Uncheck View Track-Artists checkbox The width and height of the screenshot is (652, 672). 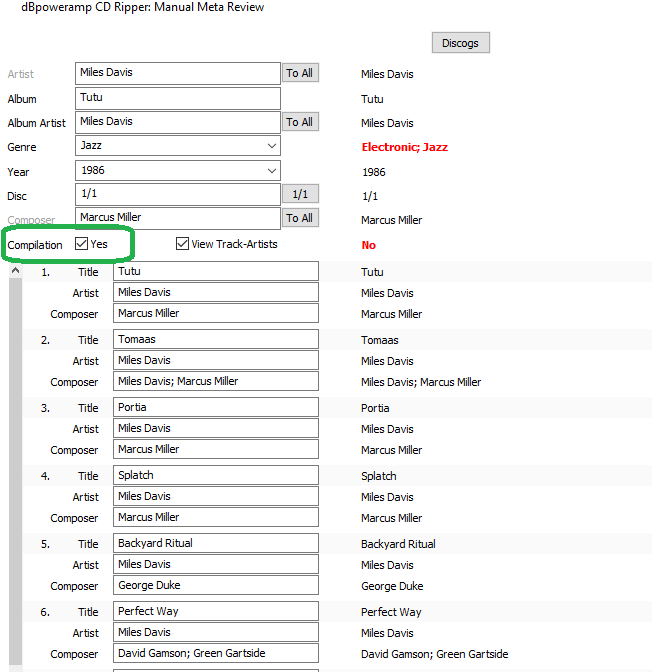[x=182, y=244]
